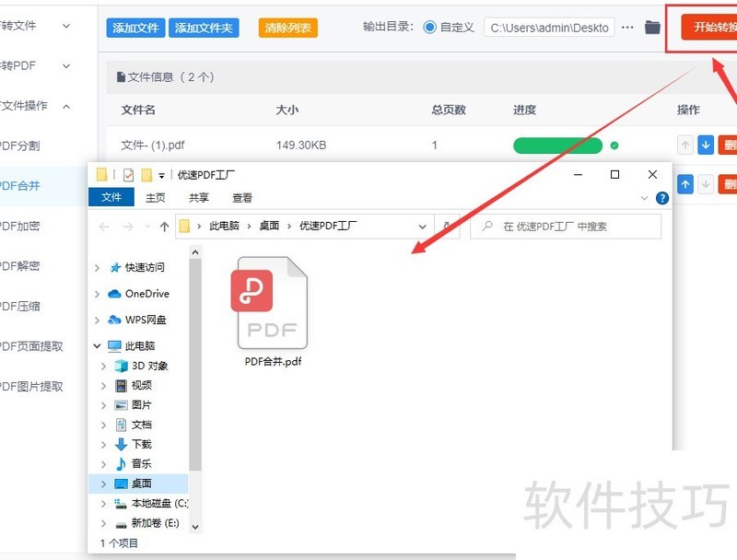
Task: Open the 主页 ribbon tab in Explorer
Action: [156, 198]
